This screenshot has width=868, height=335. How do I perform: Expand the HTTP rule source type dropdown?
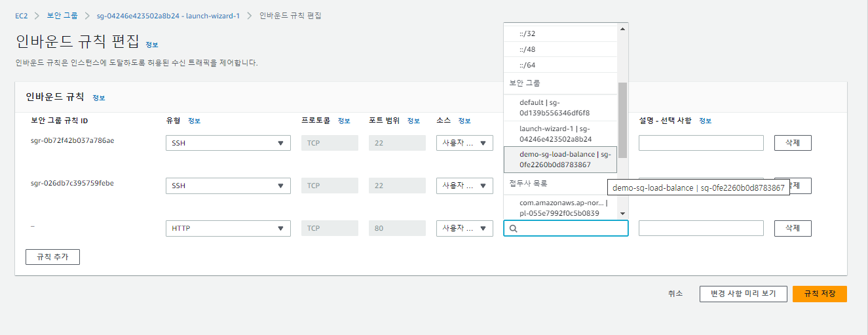click(464, 228)
